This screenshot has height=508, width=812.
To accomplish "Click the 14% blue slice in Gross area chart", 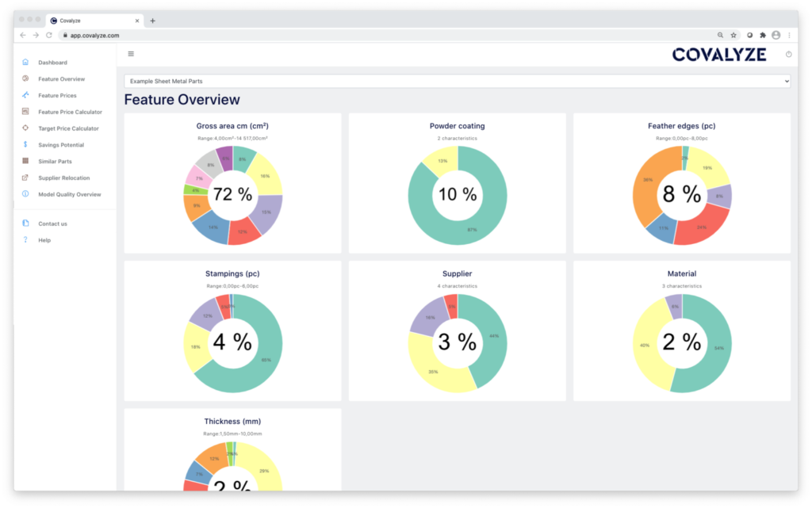I will tap(213, 227).
